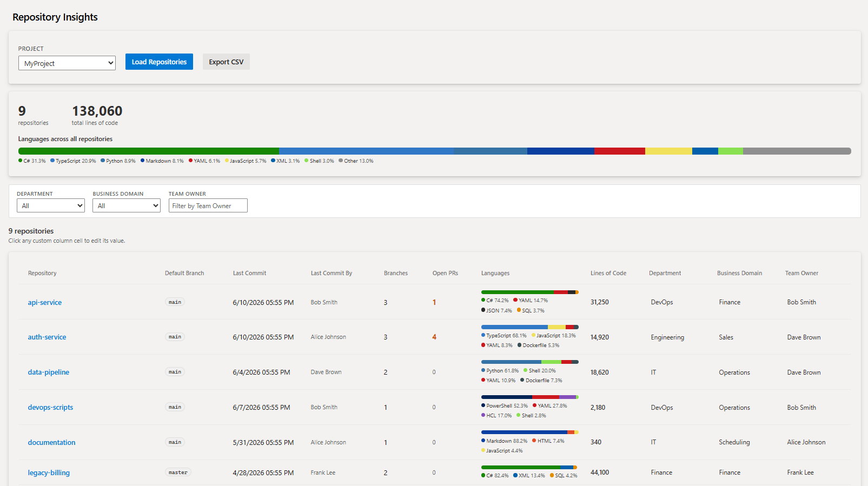Click the yellow JavaScript segment of overall language bar
Viewport: 868px width, 486px height.
(x=668, y=151)
